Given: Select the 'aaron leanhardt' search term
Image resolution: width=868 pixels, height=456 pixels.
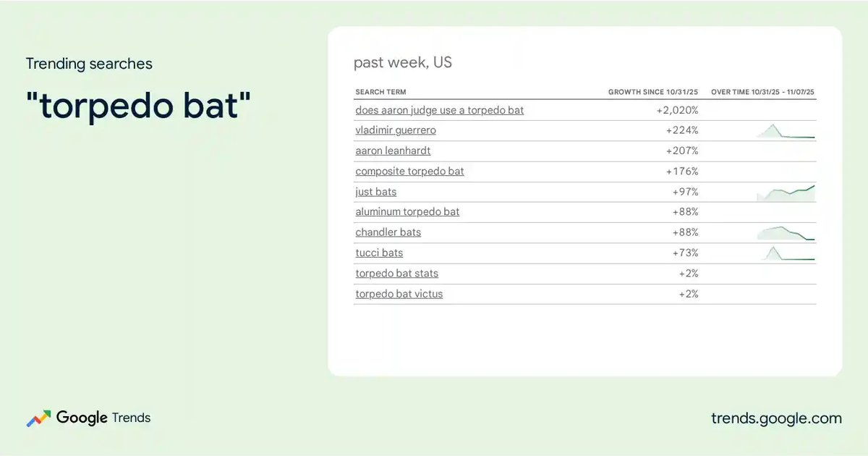Looking at the screenshot, I should click(393, 151).
